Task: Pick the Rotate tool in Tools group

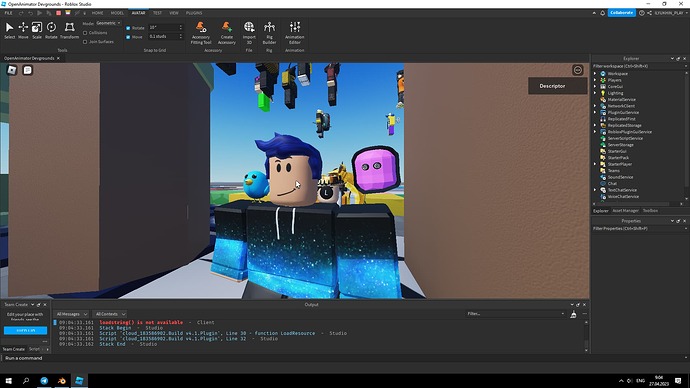Action: [x=51, y=30]
